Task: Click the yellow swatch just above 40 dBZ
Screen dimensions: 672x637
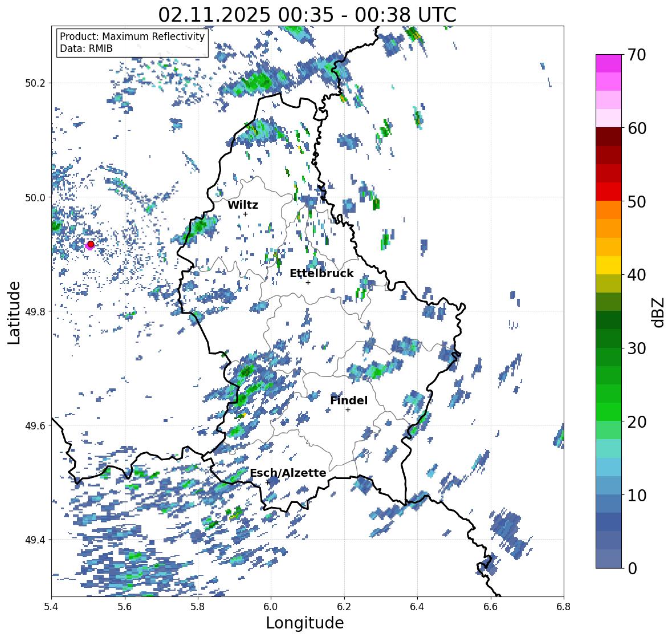Action: click(x=609, y=265)
